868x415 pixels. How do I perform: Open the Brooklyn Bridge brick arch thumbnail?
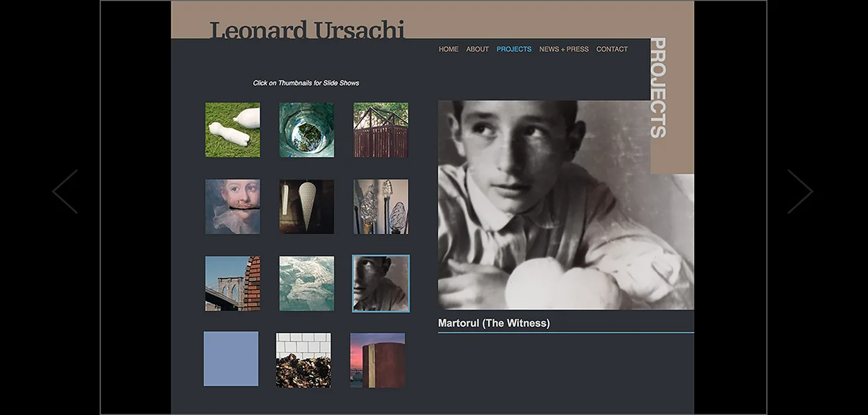233,283
